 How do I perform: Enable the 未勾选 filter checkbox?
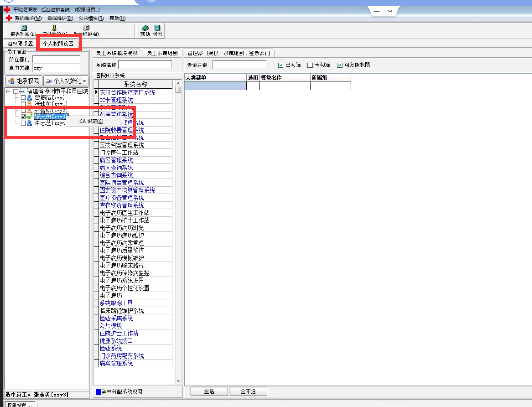(310, 65)
